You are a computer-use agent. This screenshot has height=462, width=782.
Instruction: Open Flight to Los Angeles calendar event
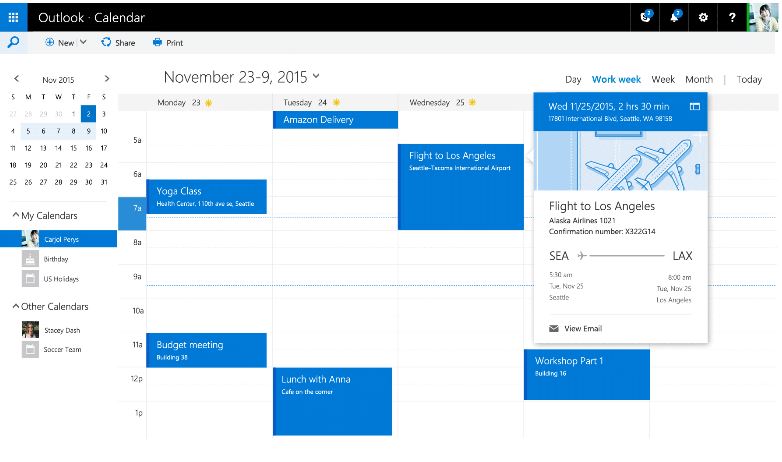point(461,187)
